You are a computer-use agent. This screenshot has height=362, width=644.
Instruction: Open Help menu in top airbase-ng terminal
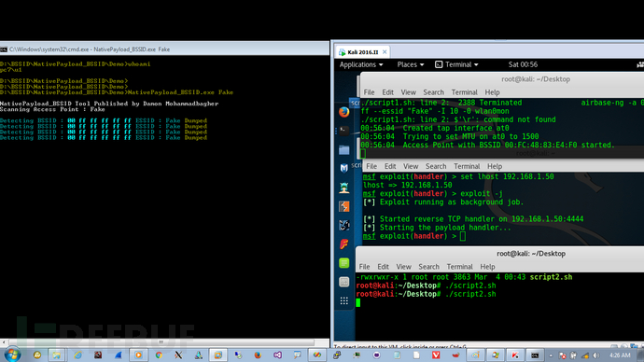click(492, 92)
